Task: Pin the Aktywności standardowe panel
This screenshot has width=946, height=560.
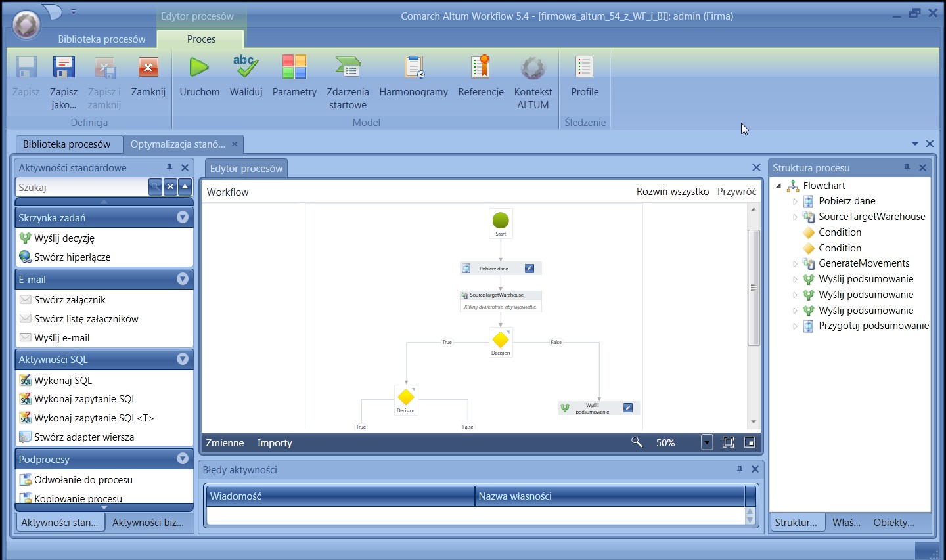Action: point(169,167)
